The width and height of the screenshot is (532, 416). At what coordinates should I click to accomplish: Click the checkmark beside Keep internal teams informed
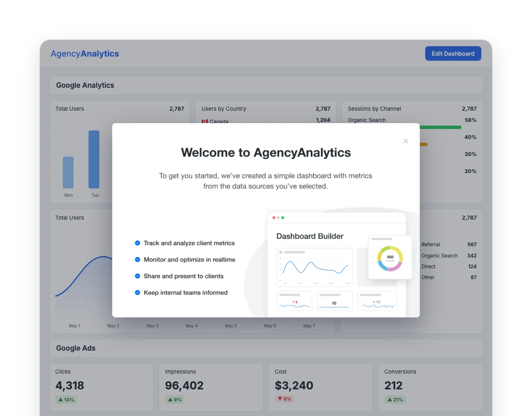(138, 292)
